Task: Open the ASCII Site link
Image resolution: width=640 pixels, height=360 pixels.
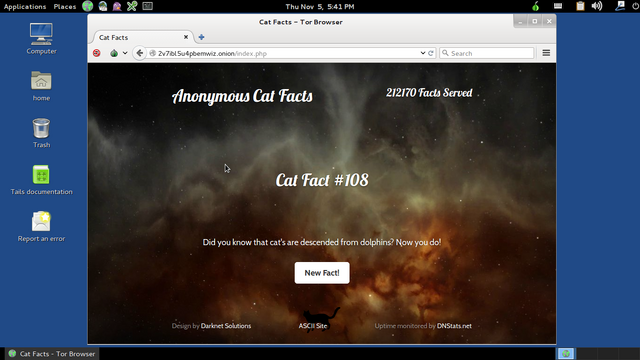Action: pyautogui.click(x=313, y=326)
